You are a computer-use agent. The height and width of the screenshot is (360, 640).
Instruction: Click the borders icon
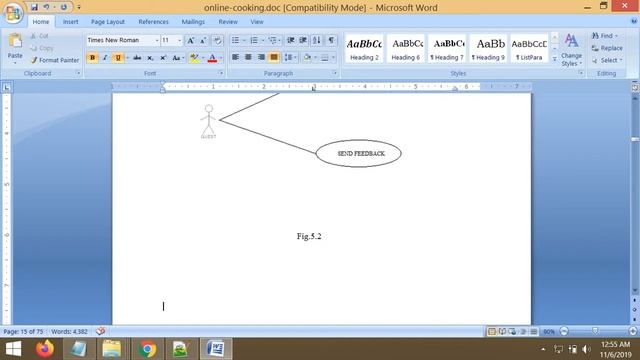325,58
